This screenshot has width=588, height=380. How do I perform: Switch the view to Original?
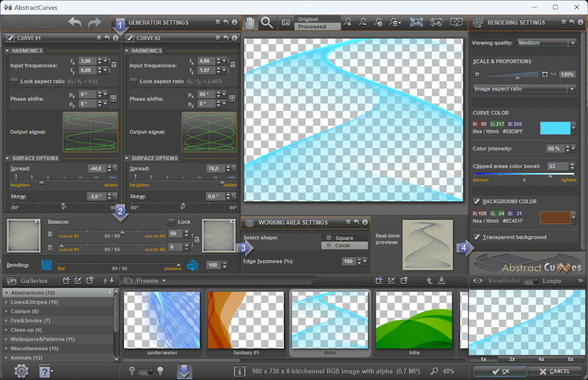click(318, 19)
